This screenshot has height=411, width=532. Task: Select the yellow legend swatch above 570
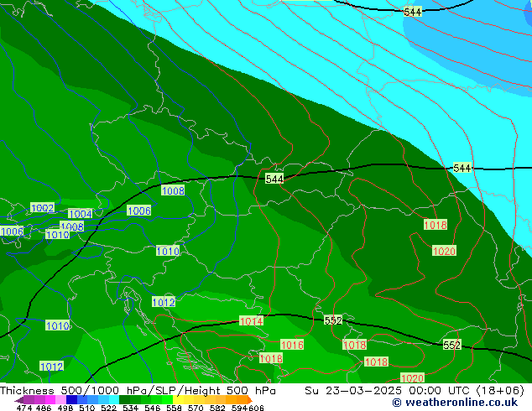click(x=190, y=400)
